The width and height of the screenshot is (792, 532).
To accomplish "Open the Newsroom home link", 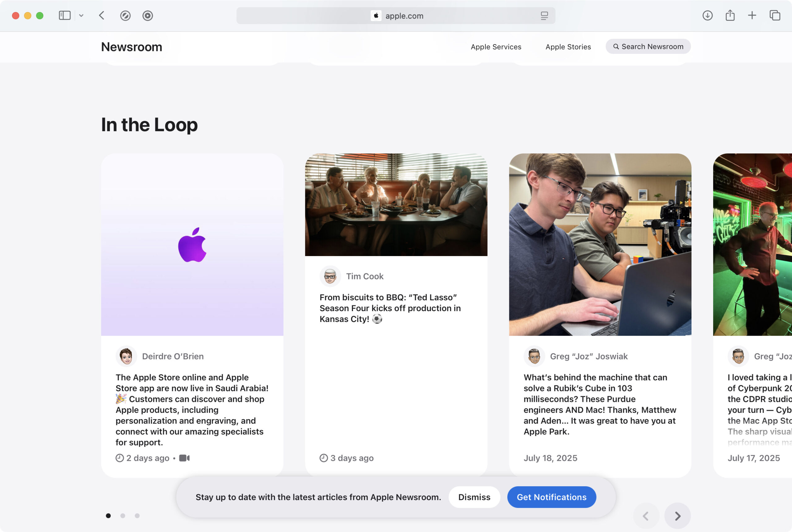I will tap(132, 47).
